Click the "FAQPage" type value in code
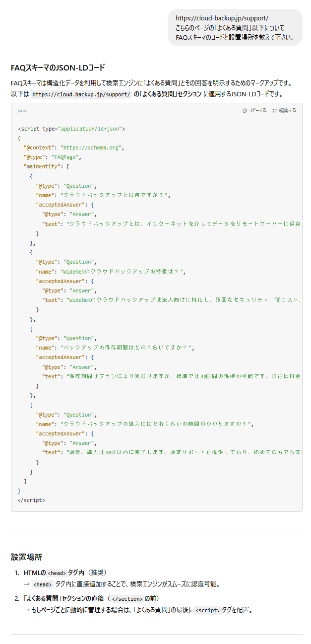 66,157
